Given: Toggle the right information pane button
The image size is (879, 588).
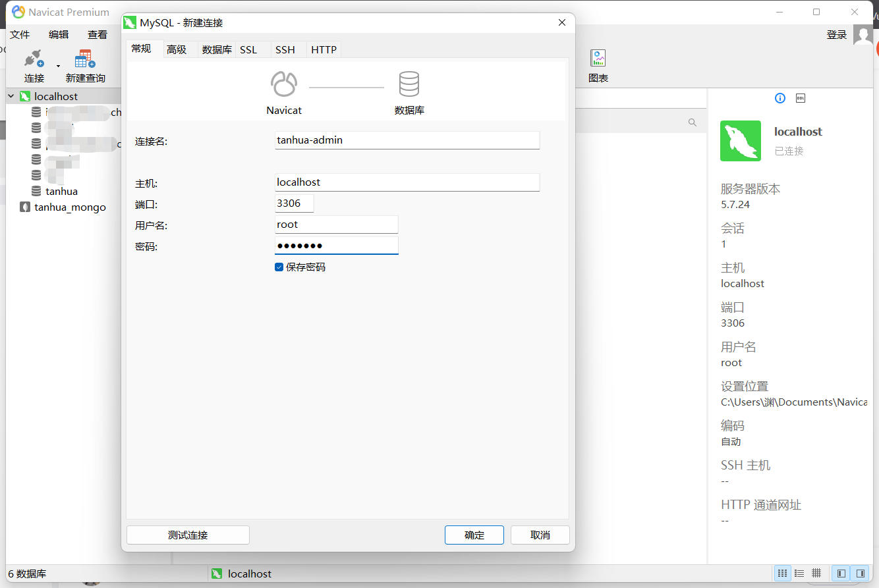Looking at the screenshot, I should click(860, 574).
